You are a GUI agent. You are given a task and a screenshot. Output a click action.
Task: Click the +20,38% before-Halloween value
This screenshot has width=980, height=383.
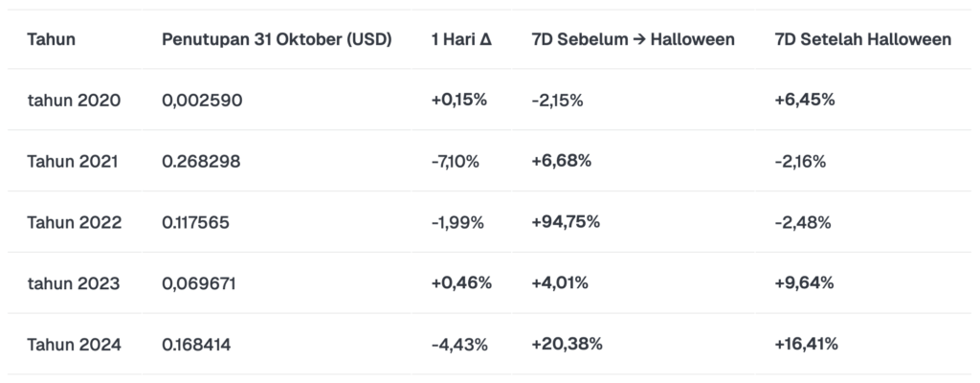tap(566, 344)
